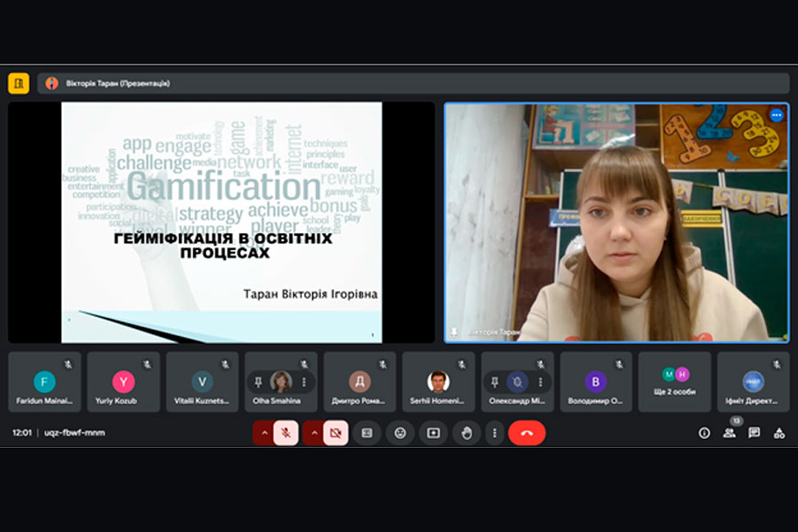The width and height of the screenshot is (798, 532).
Task: Open more options three-dot menu in toolbar
Action: click(x=495, y=433)
